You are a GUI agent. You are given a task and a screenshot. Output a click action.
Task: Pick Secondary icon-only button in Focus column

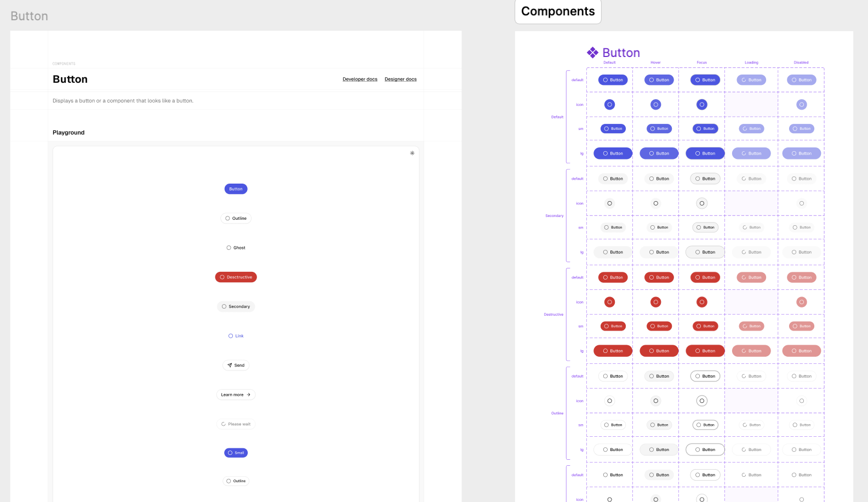click(x=702, y=203)
